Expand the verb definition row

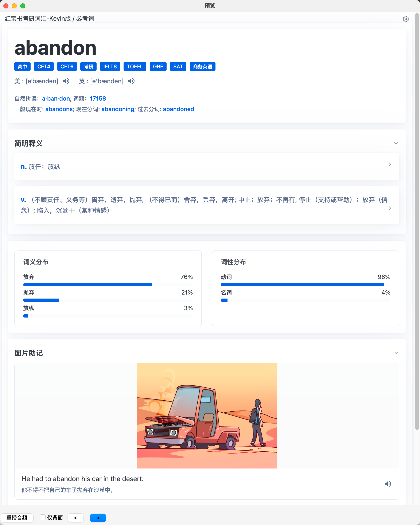[x=390, y=208]
